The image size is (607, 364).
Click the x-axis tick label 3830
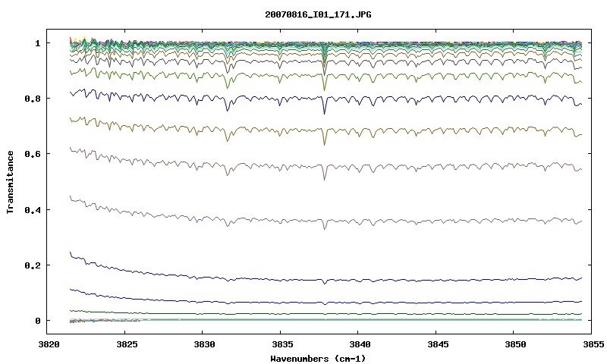pyautogui.click(x=204, y=344)
